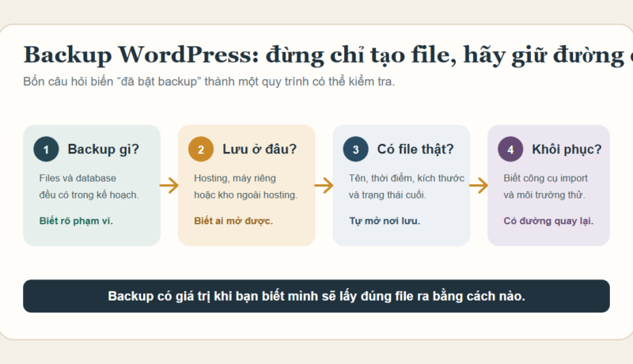Click the text 'hoặc kho ngoài hosting.'
Image resolution: width=633 pixels, height=364 pixels.
click(245, 195)
